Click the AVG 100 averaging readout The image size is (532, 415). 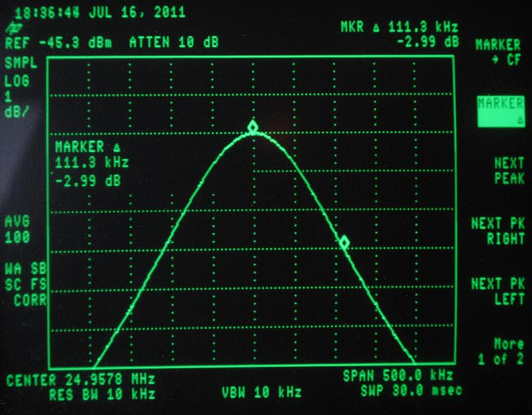(x=17, y=229)
